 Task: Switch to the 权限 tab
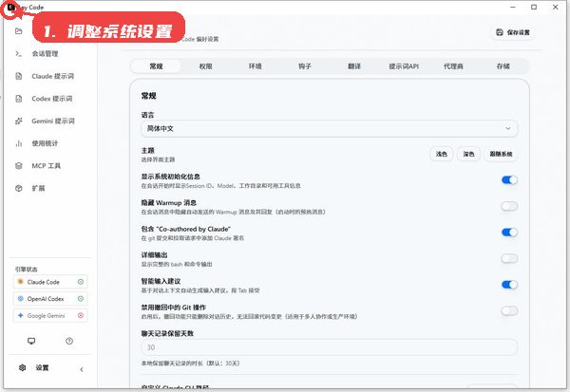click(x=205, y=66)
